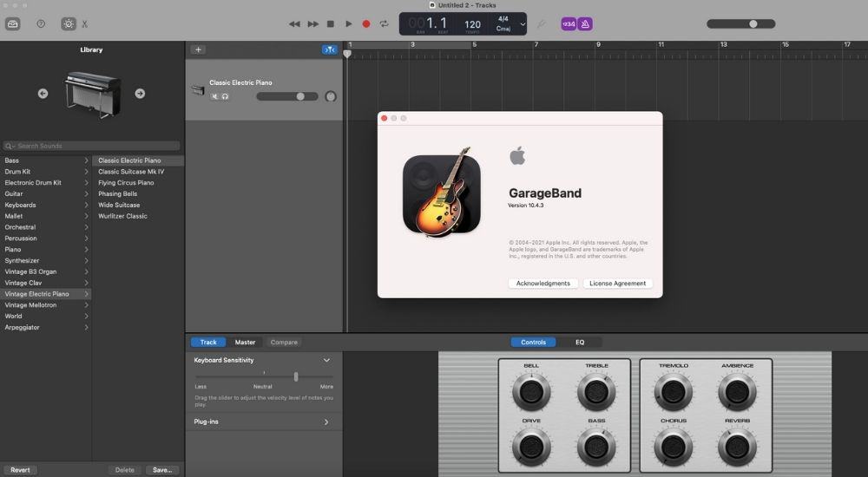
Task: Click the GarageBand guitar app icon
Action: (x=442, y=193)
